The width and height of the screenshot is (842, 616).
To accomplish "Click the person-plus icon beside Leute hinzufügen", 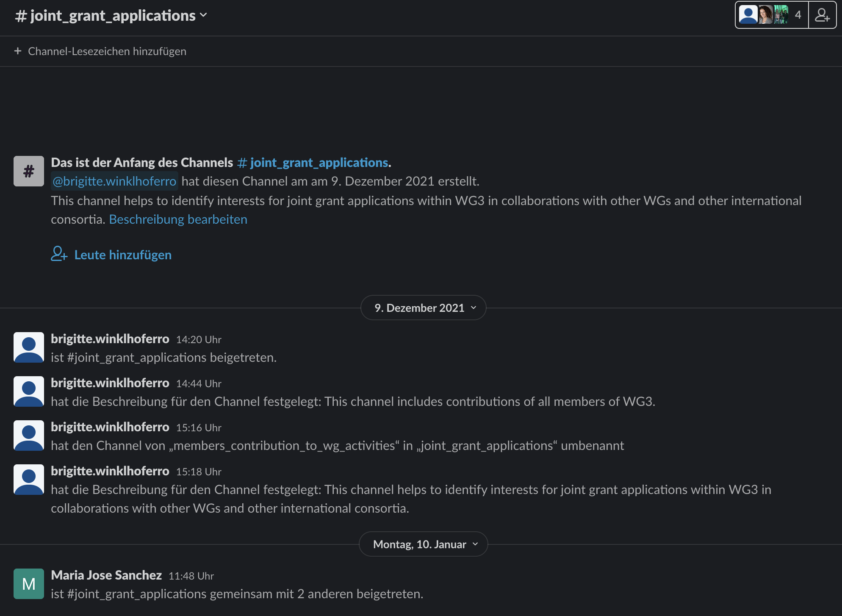I will click(59, 254).
